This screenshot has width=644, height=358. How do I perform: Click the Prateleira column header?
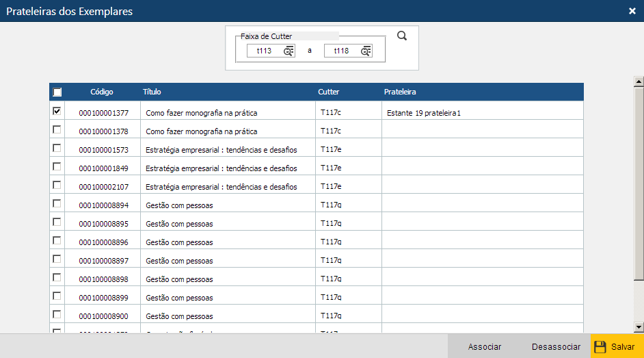(x=400, y=92)
